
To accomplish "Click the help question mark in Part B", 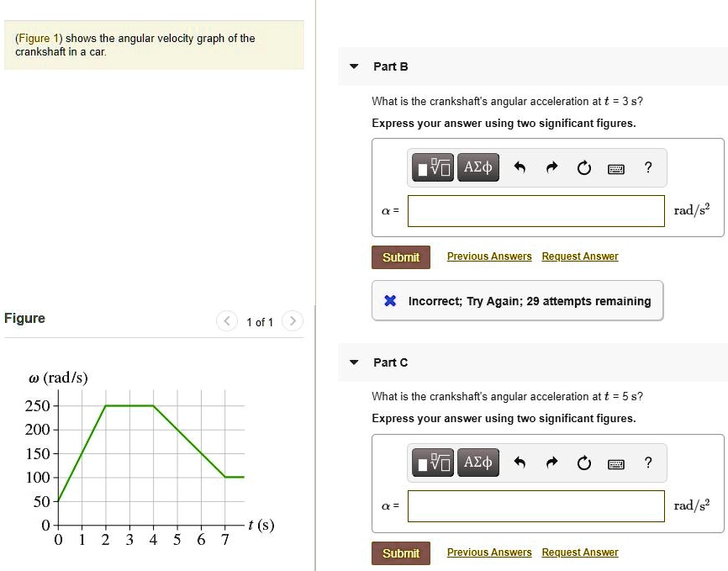I will [x=647, y=167].
